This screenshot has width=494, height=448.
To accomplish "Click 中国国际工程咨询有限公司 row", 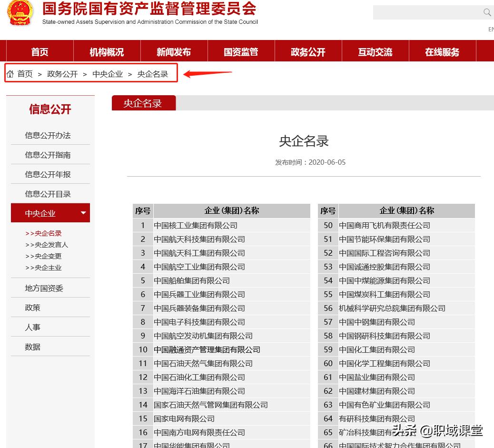I will click(x=396, y=253).
